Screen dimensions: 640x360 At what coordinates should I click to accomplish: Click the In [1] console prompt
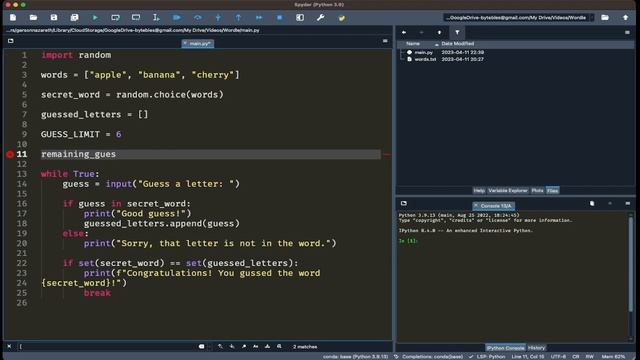408,241
